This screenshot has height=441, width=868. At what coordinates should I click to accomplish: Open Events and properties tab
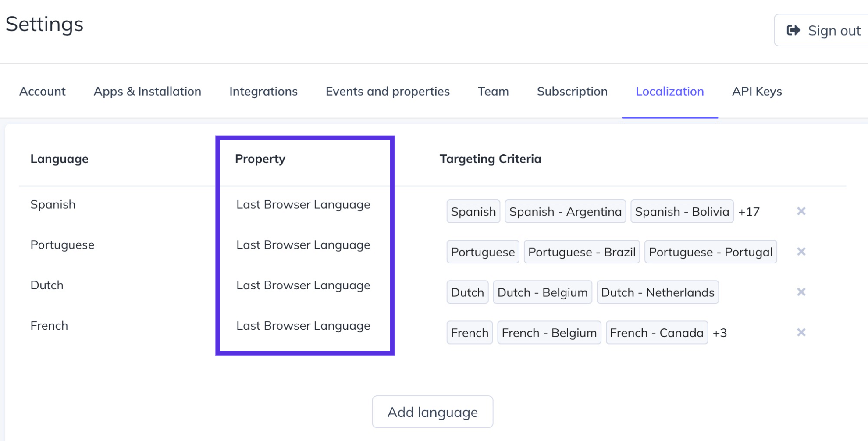pos(388,91)
